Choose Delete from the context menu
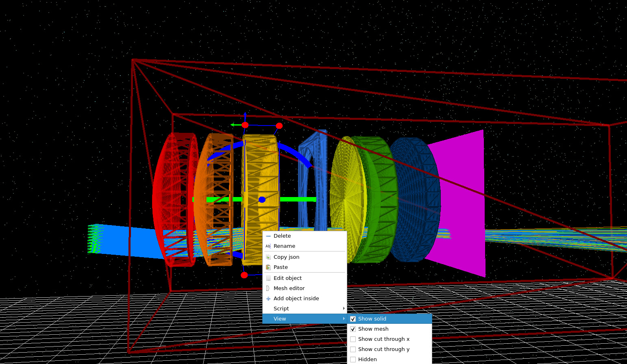627x364 pixels. point(282,236)
